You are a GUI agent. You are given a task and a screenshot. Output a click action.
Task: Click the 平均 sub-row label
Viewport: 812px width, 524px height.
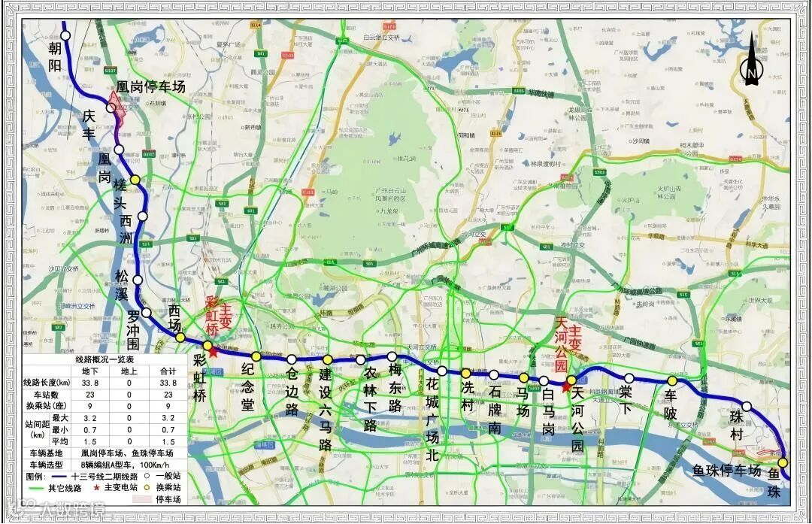(x=60, y=441)
